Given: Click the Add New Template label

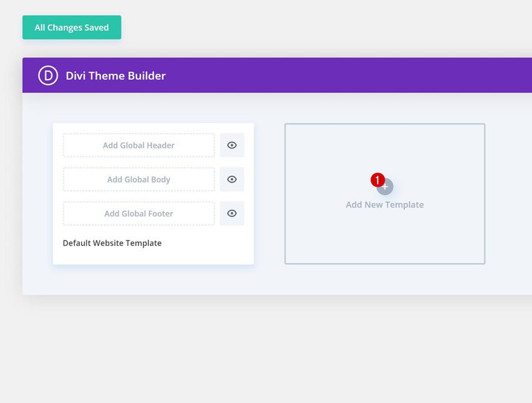Looking at the screenshot, I should [x=384, y=205].
